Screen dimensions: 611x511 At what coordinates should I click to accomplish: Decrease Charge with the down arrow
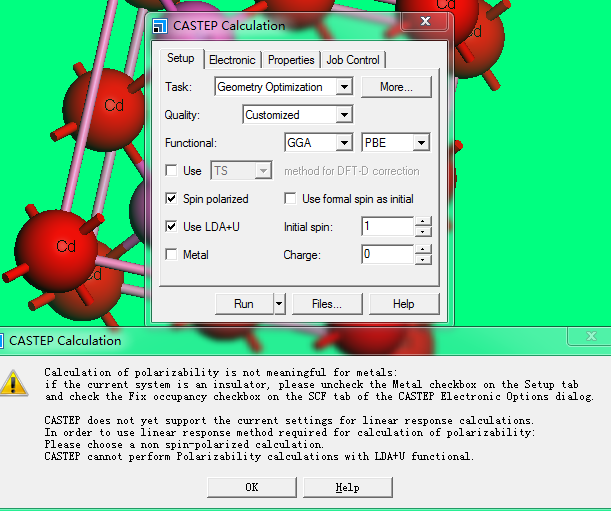click(423, 260)
